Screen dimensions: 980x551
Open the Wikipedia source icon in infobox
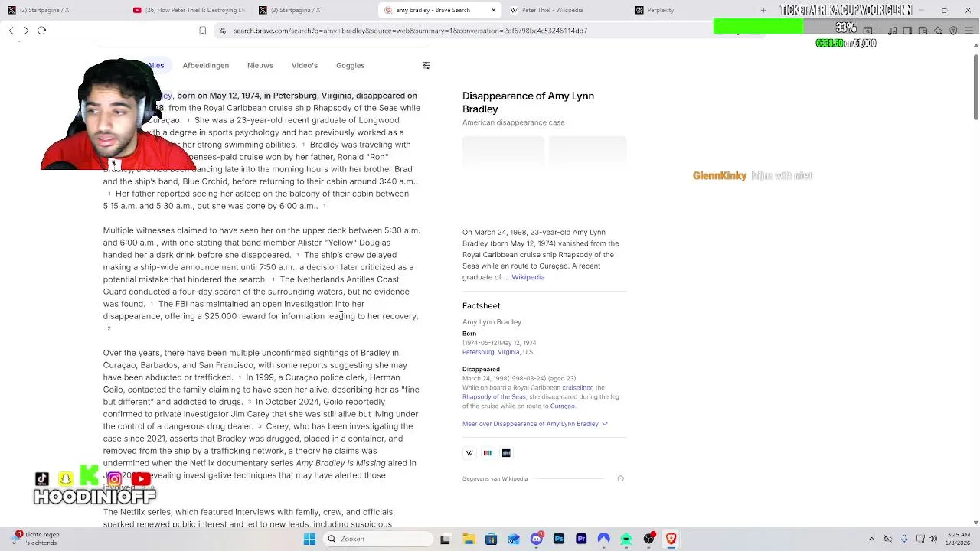click(x=469, y=453)
